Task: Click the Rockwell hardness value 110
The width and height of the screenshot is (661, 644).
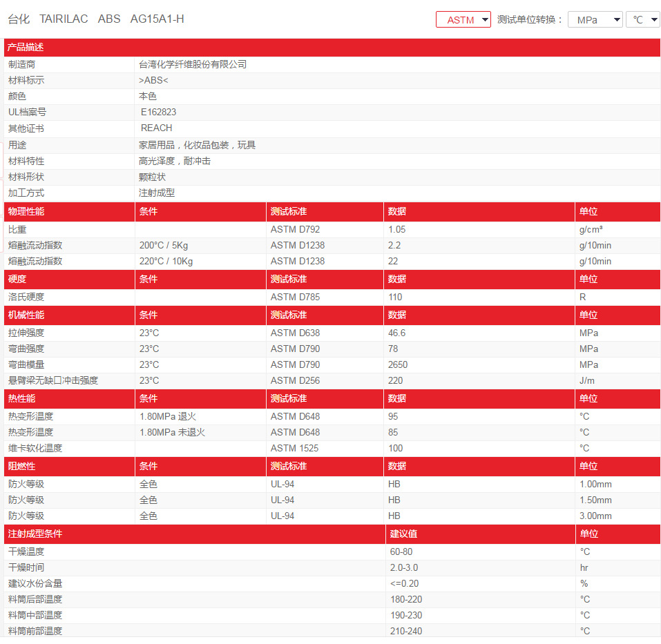Action: [395, 297]
